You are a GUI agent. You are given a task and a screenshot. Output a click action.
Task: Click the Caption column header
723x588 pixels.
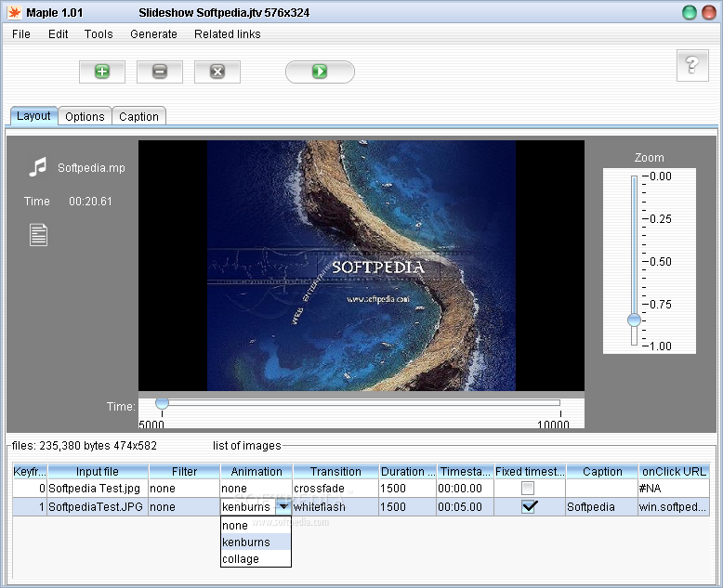(x=602, y=471)
